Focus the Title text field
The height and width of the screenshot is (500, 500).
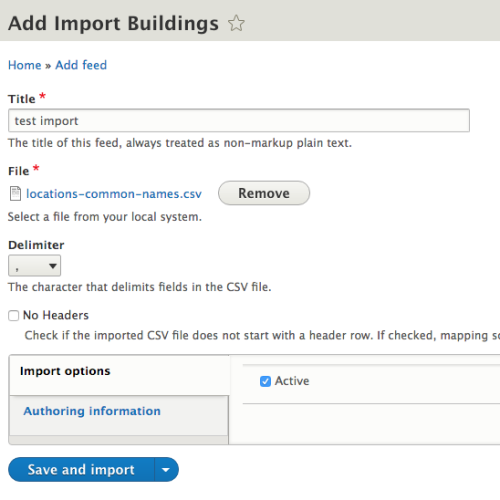[239, 120]
